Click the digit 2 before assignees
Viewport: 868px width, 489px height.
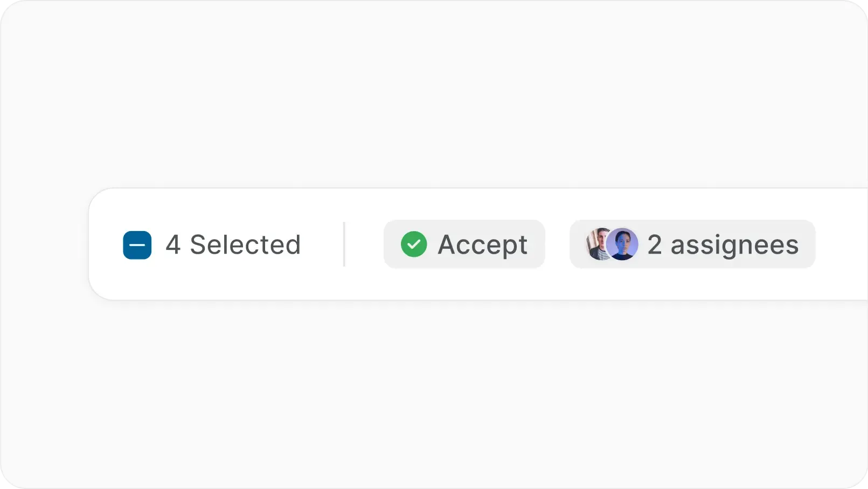pos(654,244)
